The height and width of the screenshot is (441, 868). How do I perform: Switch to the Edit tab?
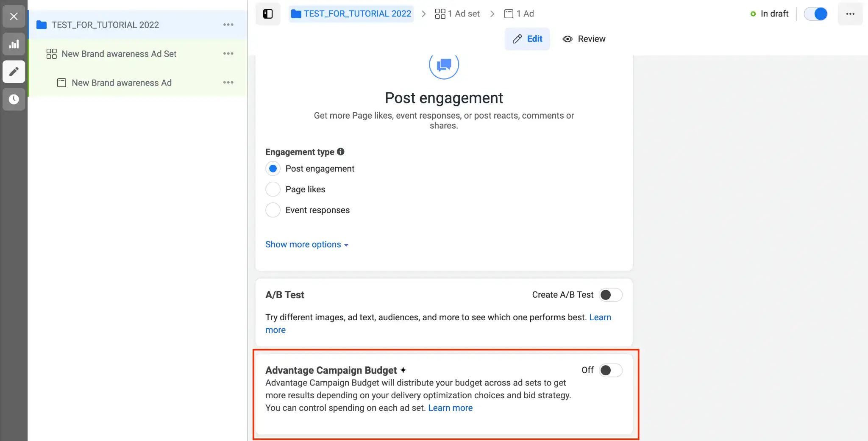tap(527, 39)
